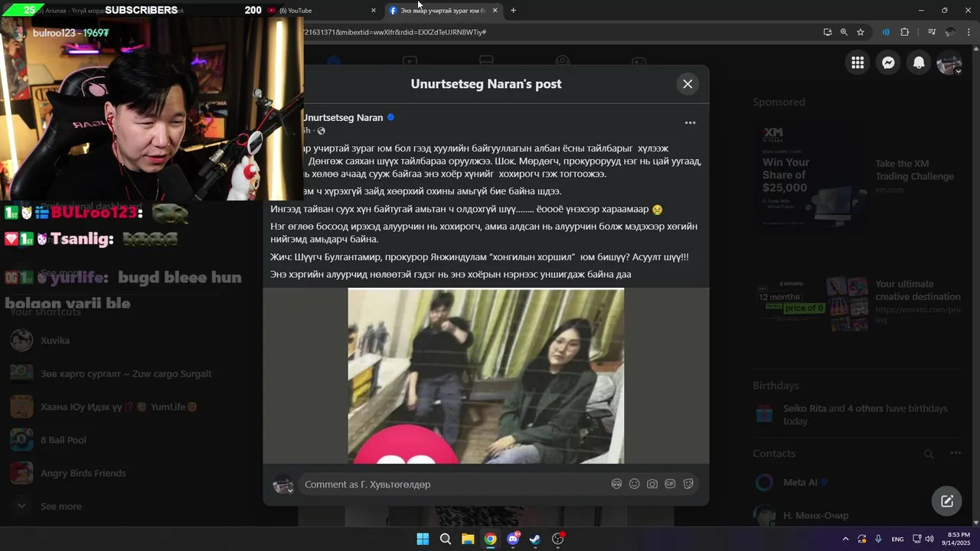Search contacts with magnifier icon
This screenshot has width=980, height=551.
click(929, 454)
